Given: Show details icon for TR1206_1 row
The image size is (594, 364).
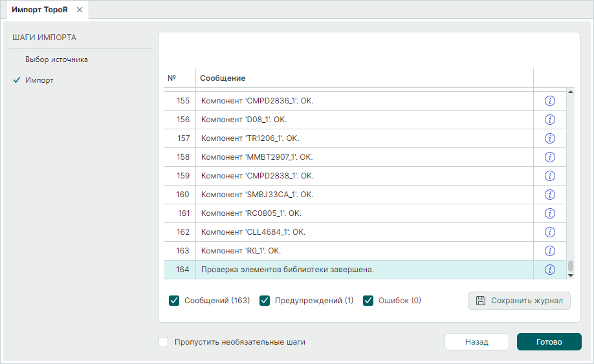Looking at the screenshot, I should (x=550, y=138).
